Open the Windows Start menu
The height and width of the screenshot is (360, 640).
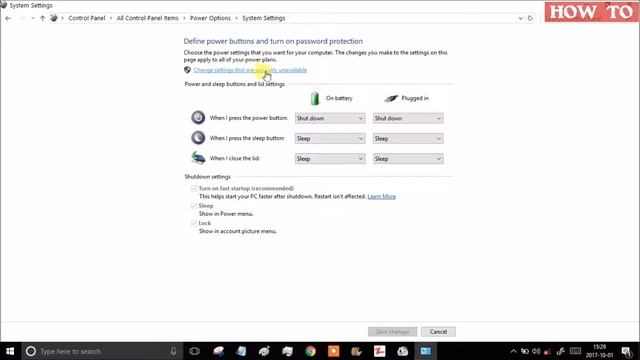pos(10,351)
